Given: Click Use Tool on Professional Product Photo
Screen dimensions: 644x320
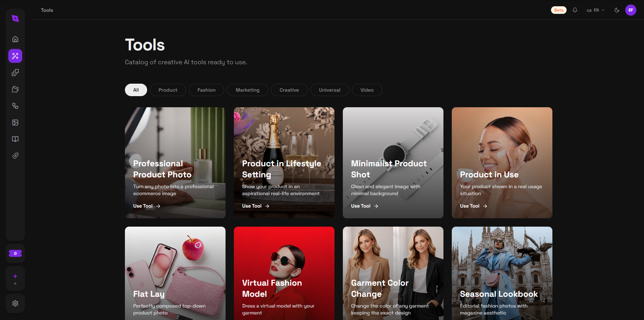Looking at the screenshot, I should pyautogui.click(x=147, y=206).
